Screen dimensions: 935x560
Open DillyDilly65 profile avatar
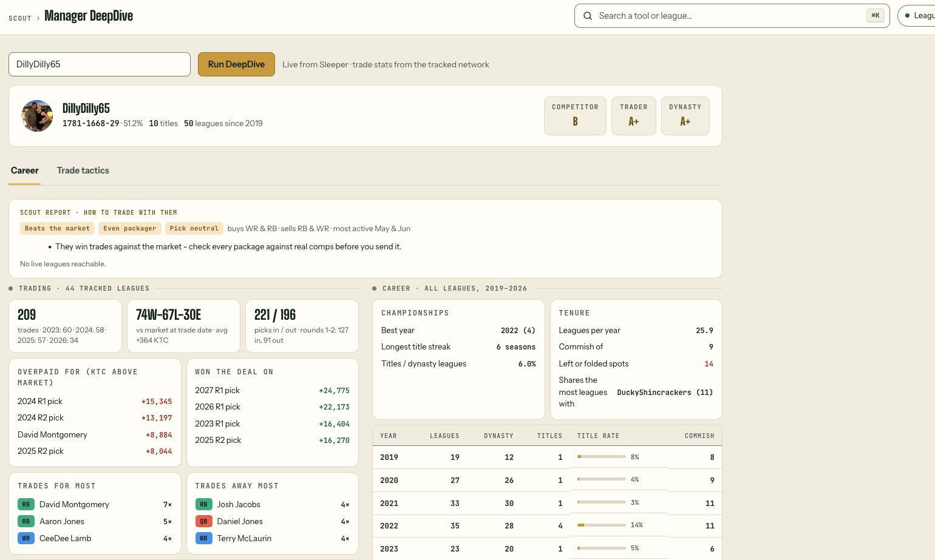37,116
